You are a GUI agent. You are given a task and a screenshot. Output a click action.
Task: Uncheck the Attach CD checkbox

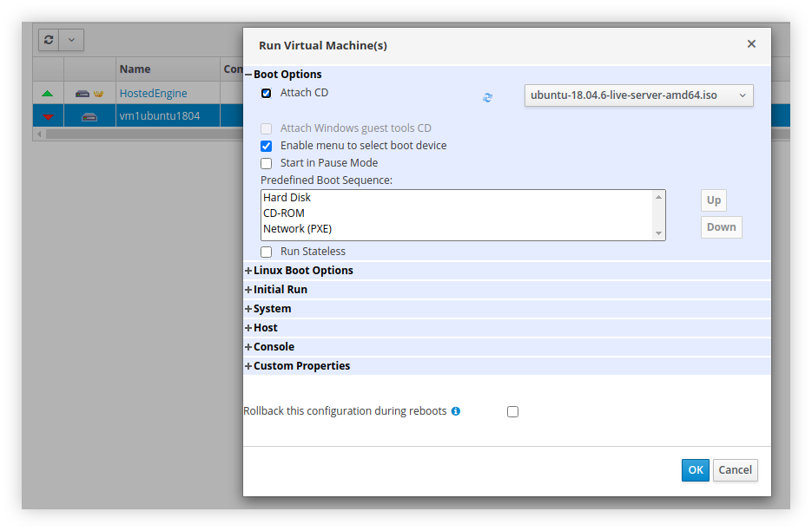pyautogui.click(x=267, y=93)
